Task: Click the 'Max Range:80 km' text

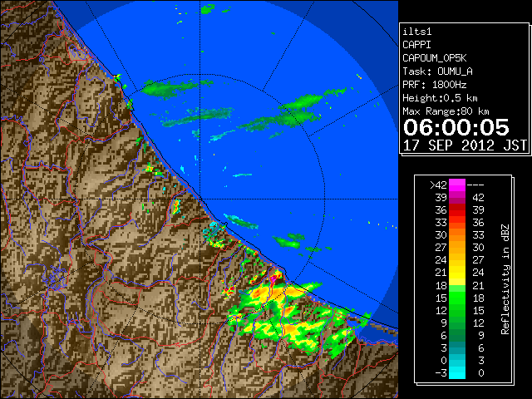Action: pyautogui.click(x=446, y=111)
